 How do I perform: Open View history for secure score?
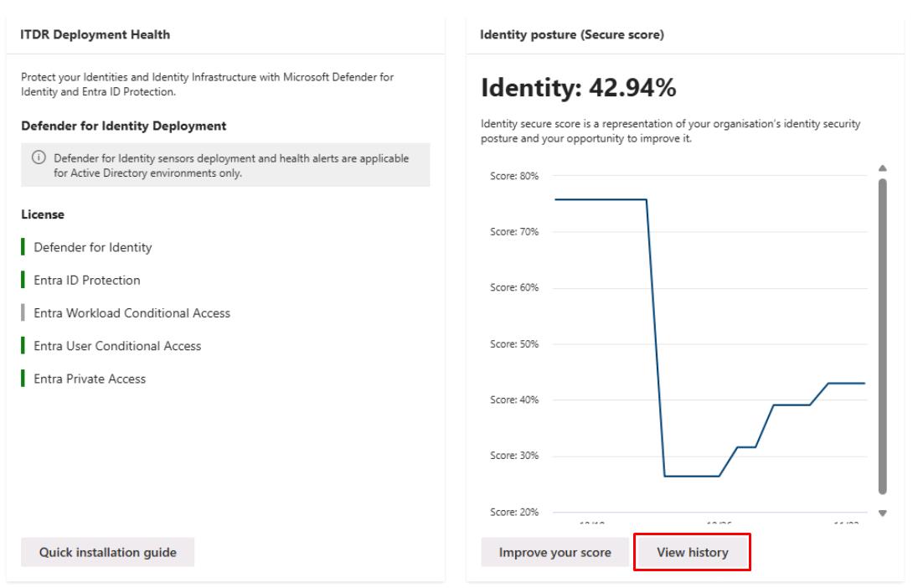(692, 552)
